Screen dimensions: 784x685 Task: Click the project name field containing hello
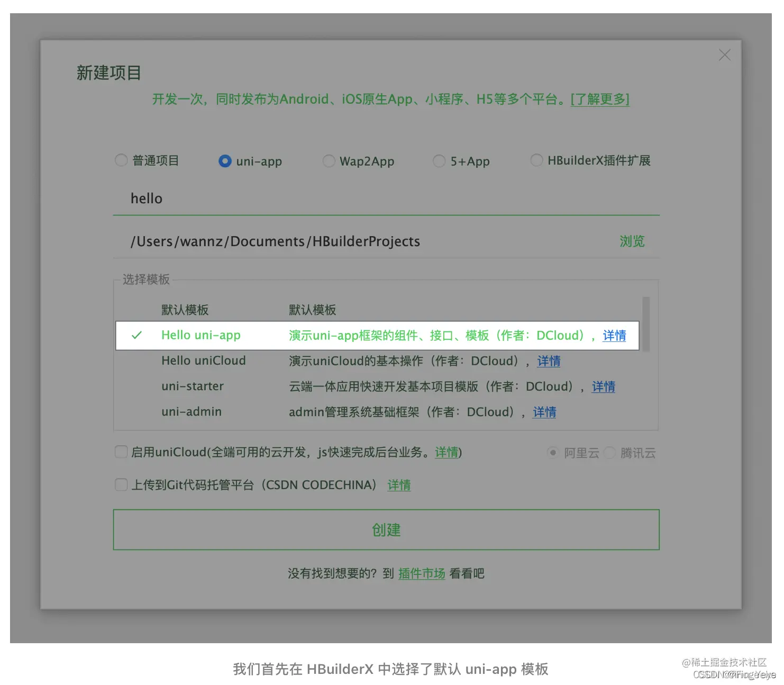click(386, 199)
